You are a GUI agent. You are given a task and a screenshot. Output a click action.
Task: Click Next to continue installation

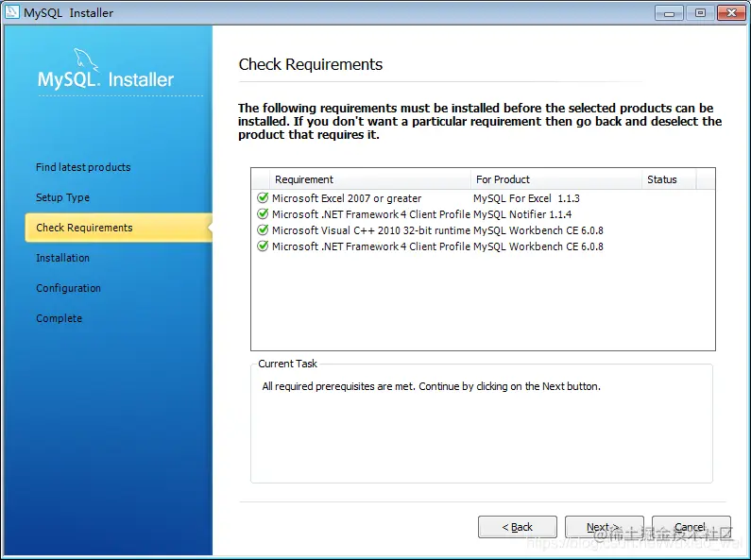605,527
